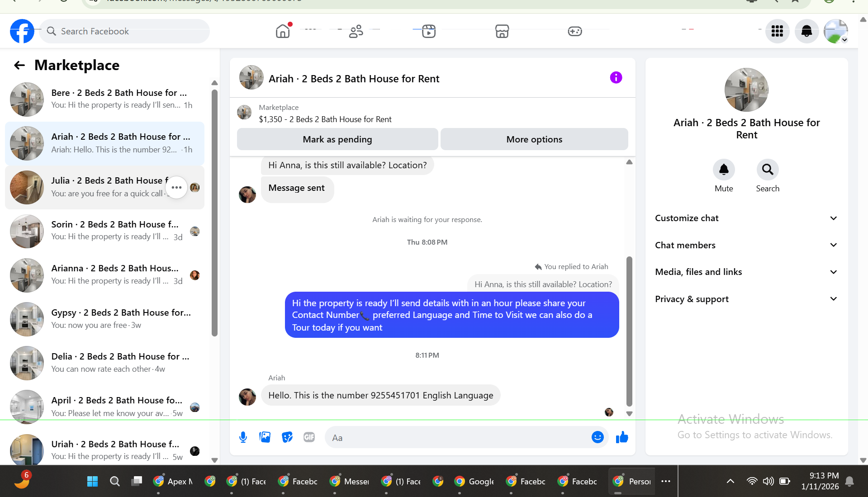Open the Delia conversation
Viewport: 868px width, 497px height.
pyautogui.click(x=104, y=363)
